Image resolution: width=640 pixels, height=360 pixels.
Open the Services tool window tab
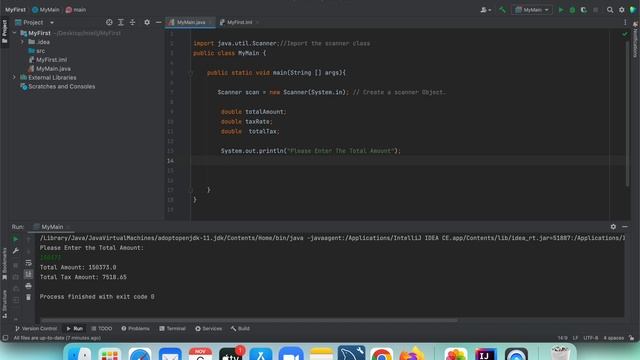click(209, 329)
